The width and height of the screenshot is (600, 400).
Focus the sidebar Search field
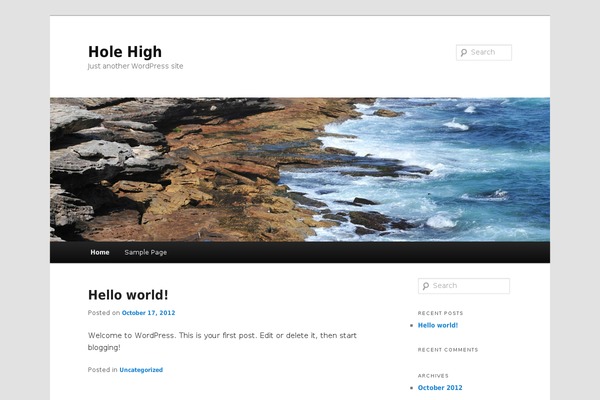464,286
